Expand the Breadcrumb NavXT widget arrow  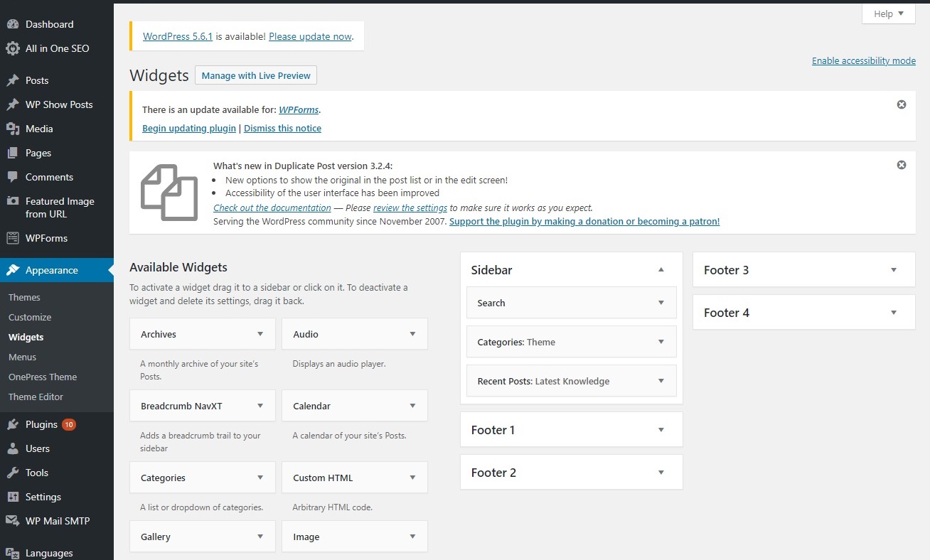[x=260, y=406]
